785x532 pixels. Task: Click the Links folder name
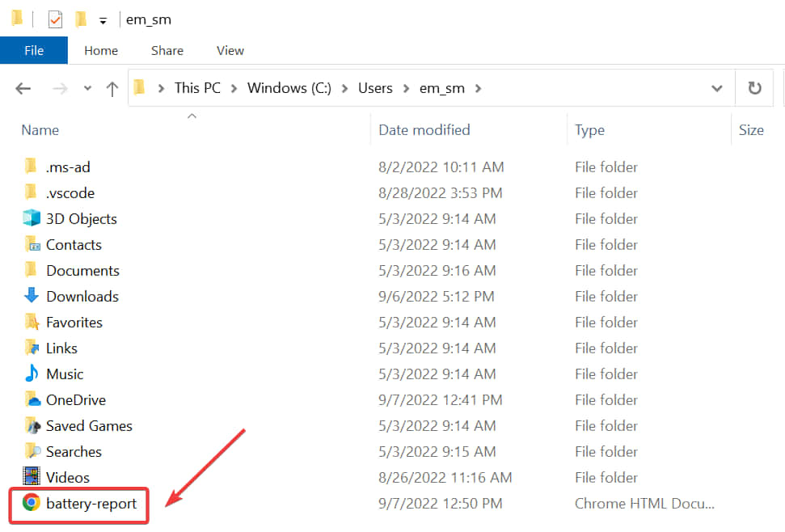[x=61, y=348]
